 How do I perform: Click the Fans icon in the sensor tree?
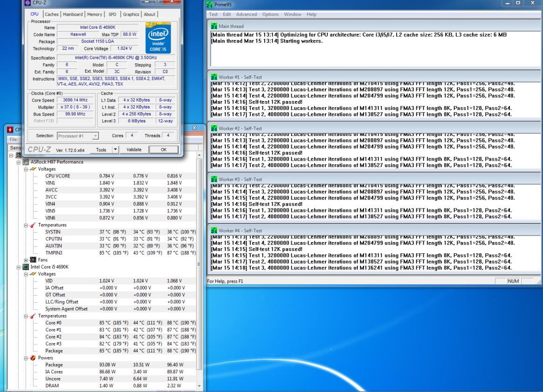tap(33, 260)
